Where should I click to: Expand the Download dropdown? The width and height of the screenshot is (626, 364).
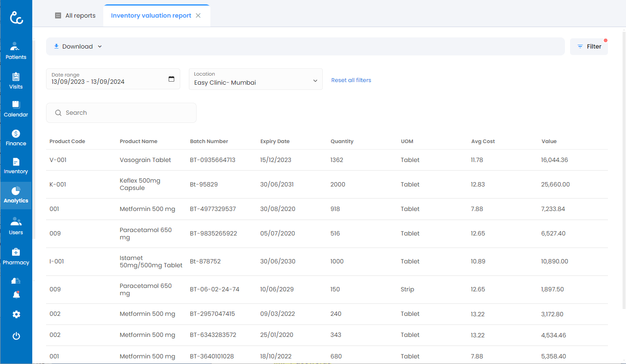click(x=78, y=46)
